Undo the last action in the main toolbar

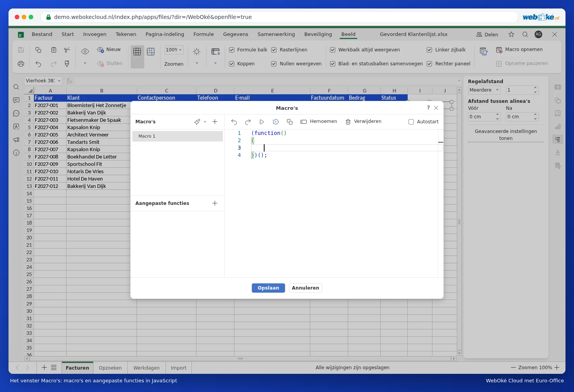[x=38, y=64]
